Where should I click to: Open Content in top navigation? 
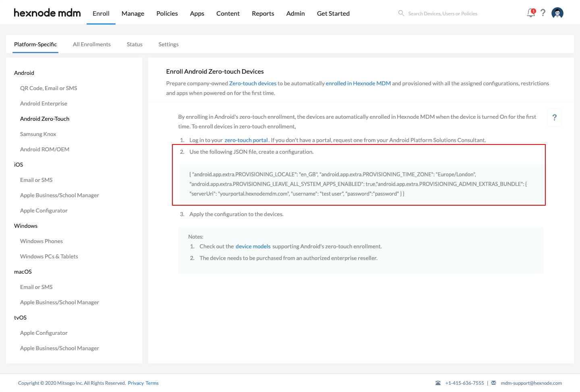pyautogui.click(x=228, y=13)
